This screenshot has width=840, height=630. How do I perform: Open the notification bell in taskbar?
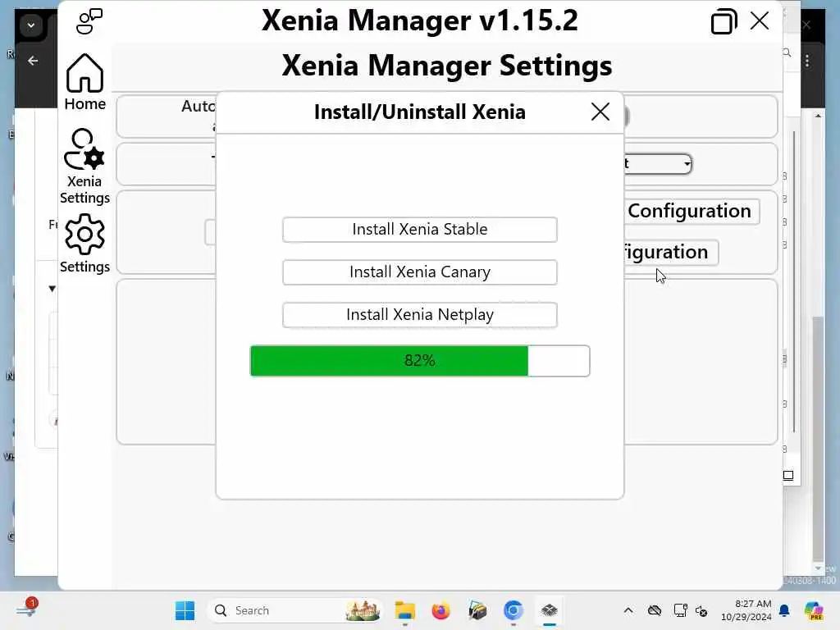[x=784, y=610]
